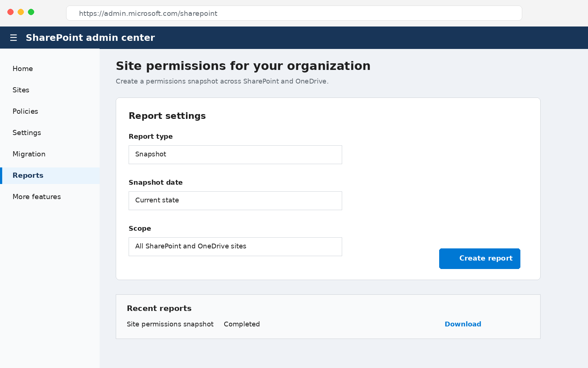Select Site permissions snapshot report row
This screenshot has height=368, width=588.
pyautogui.click(x=328, y=324)
